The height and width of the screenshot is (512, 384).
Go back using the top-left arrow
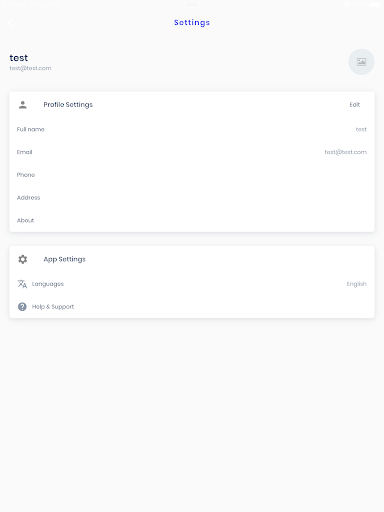tap(11, 23)
